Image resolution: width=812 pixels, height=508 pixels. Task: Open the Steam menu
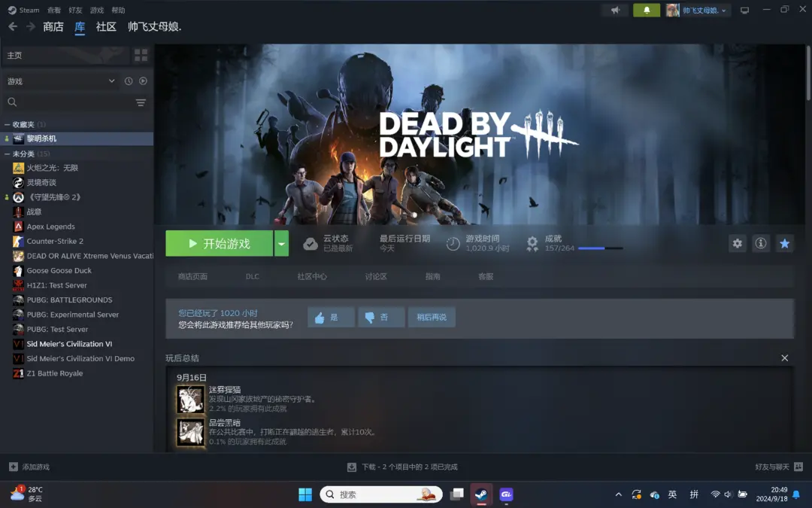tap(24, 10)
